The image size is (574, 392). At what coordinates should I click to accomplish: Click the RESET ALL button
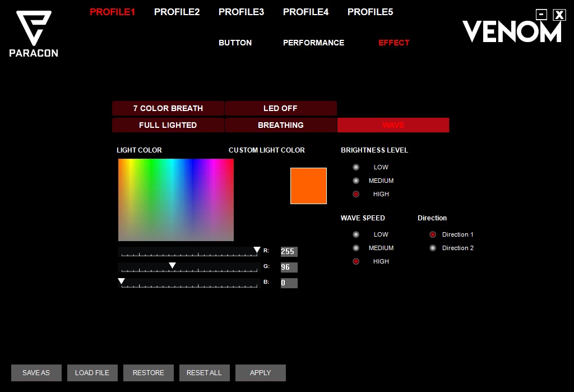[x=204, y=373]
